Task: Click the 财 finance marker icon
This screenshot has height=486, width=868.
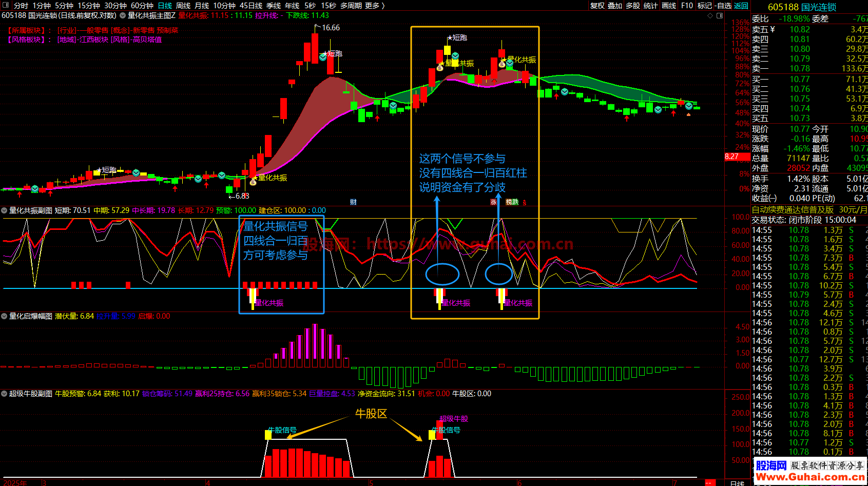Action: [x=353, y=202]
